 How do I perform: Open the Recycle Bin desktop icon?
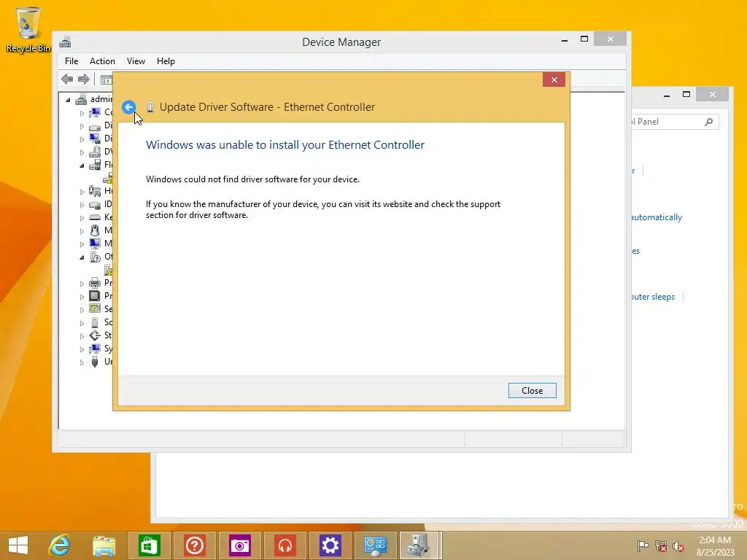[x=28, y=29]
